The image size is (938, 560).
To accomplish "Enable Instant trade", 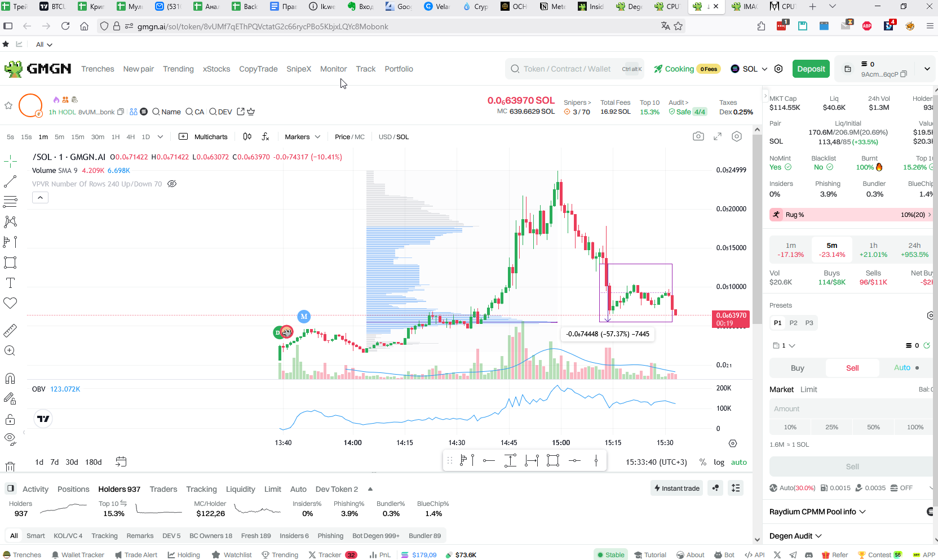I will pos(676,488).
